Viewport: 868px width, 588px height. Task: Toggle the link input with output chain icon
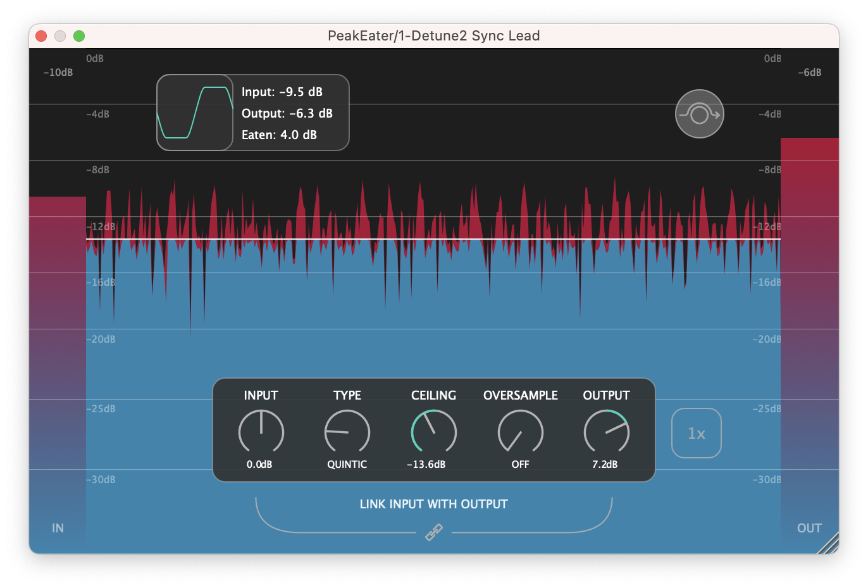pos(434,532)
